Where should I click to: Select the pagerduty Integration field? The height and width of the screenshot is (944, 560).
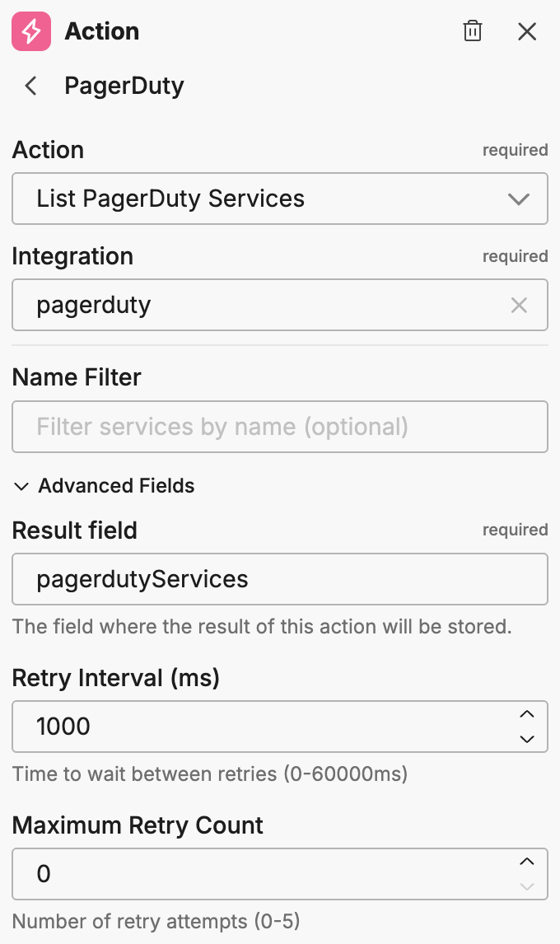(247, 305)
